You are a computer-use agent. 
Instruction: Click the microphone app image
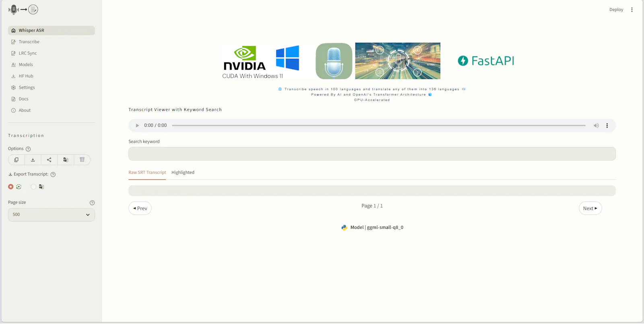(x=334, y=61)
